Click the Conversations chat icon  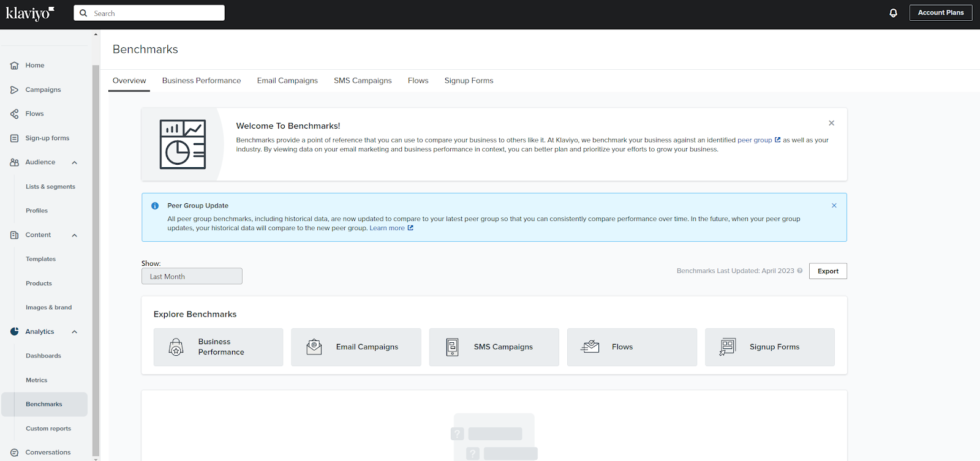[15, 452]
